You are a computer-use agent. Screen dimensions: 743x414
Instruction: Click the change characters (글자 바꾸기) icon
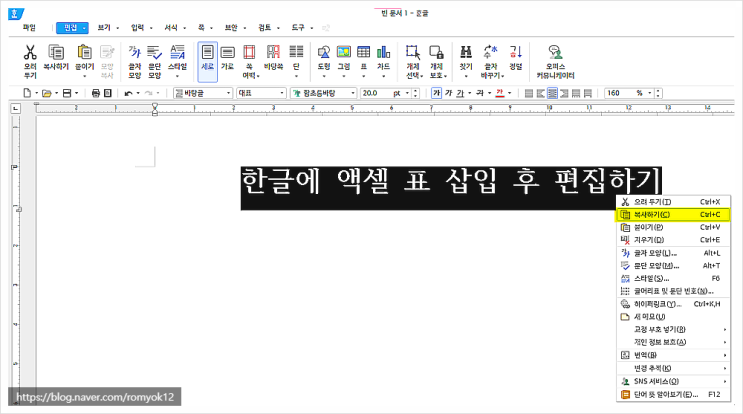coord(491,62)
